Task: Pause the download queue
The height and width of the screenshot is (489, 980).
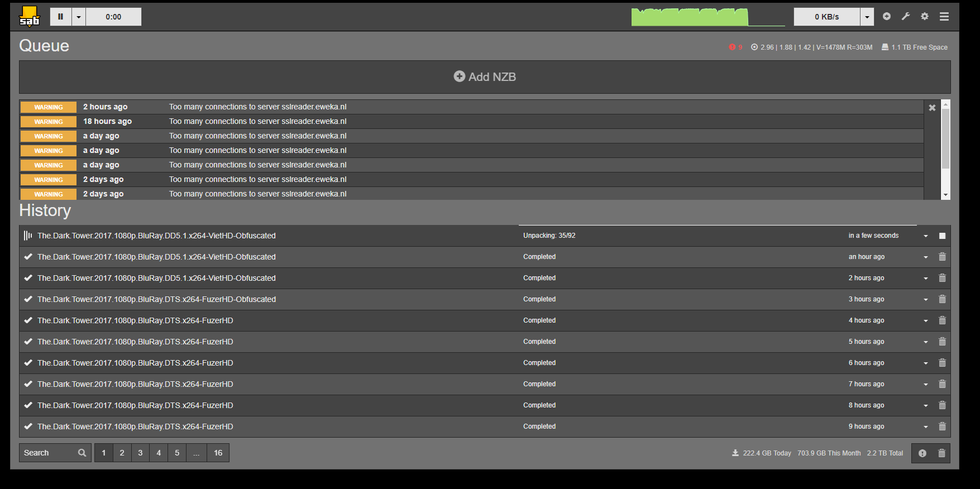Action: click(61, 17)
